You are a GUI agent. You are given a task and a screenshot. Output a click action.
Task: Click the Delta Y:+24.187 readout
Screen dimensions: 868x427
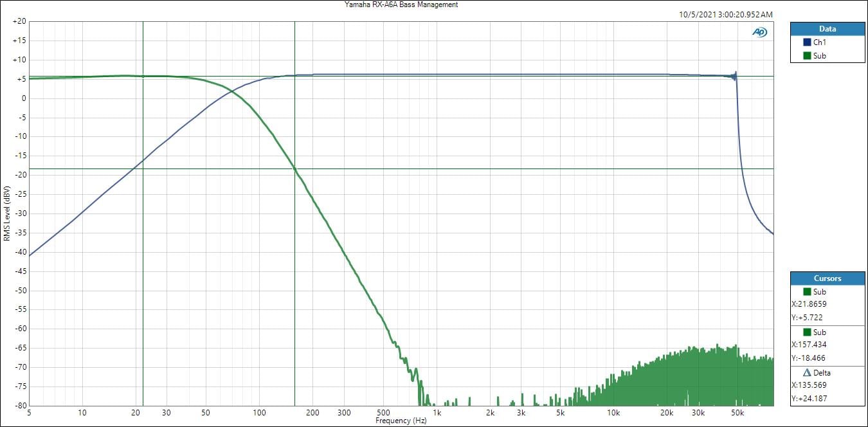[809, 399]
